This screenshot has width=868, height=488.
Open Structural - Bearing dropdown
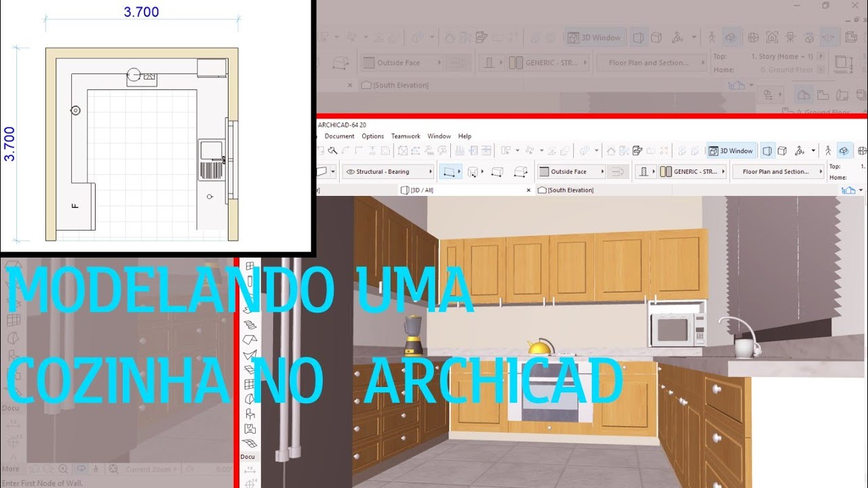tap(389, 171)
